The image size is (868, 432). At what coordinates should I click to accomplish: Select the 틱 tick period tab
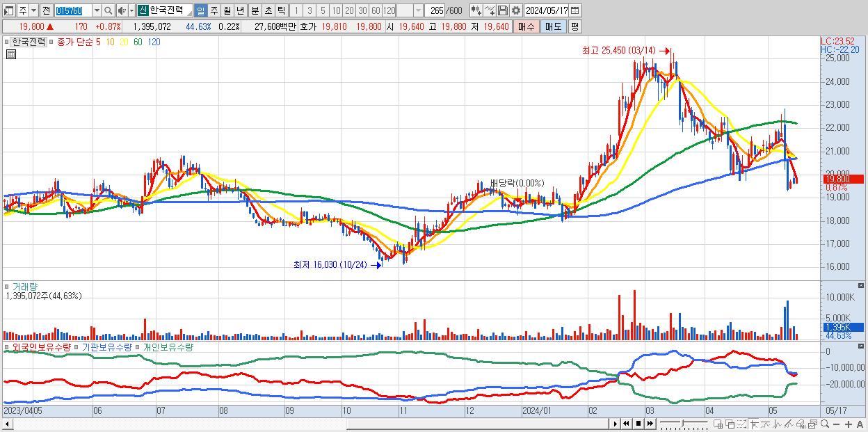tap(281, 10)
